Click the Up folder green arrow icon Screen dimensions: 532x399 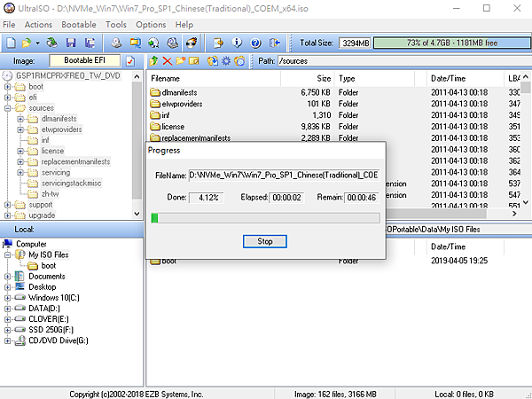click(153, 61)
